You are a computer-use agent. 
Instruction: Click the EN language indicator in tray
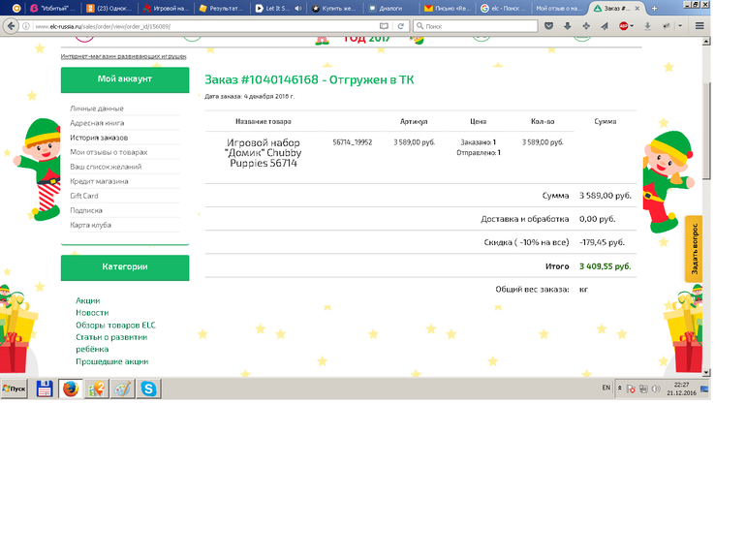pyautogui.click(x=606, y=388)
